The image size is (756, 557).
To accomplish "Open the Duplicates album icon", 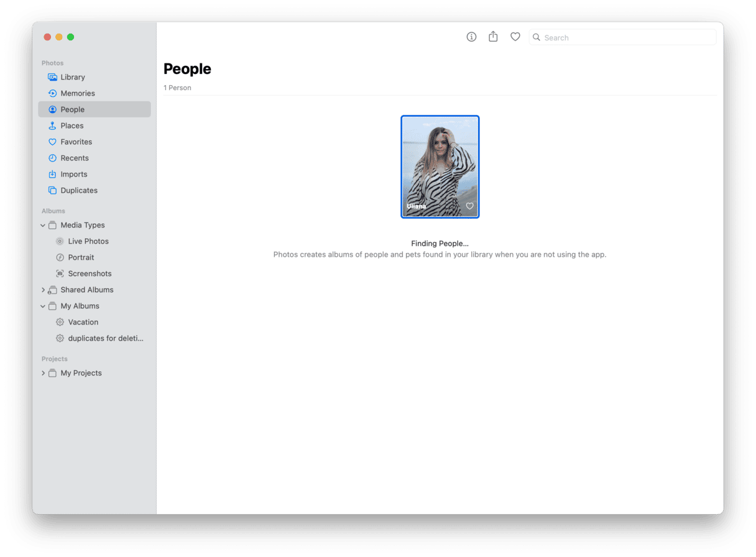I will (x=52, y=190).
